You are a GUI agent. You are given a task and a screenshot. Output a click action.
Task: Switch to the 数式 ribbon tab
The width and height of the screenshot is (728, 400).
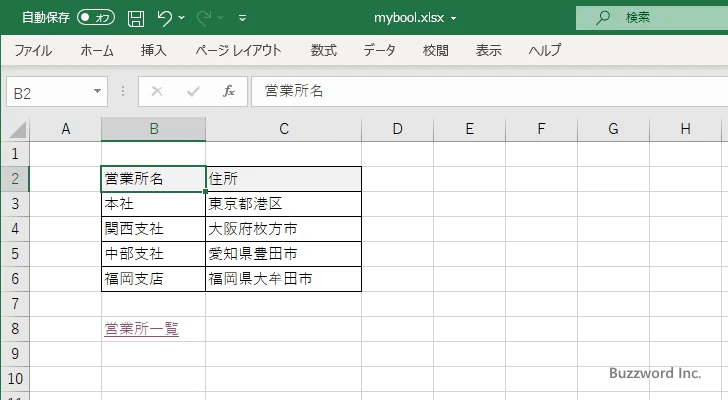coord(323,50)
